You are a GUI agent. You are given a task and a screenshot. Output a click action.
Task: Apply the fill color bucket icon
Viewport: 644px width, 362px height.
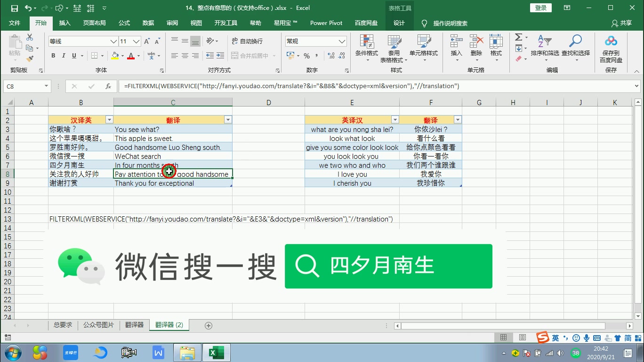pyautogui.click(x=115, y=56)
